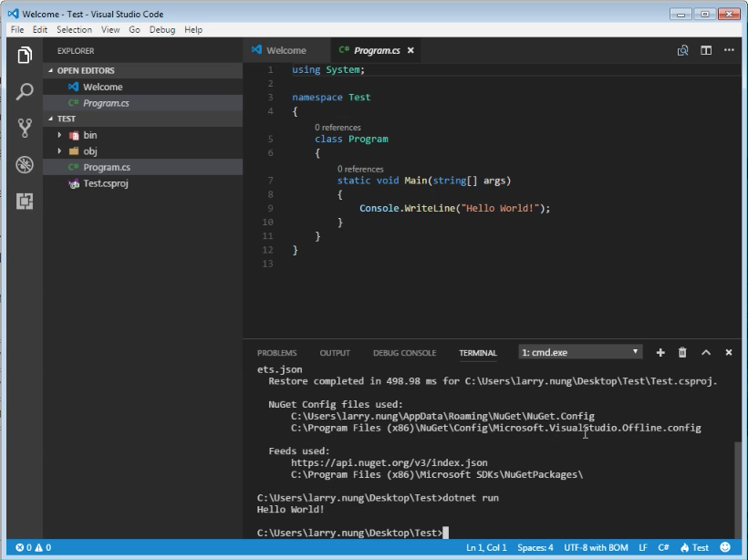
Task: Maximize the panel with the up chevron
Action: 706,352
